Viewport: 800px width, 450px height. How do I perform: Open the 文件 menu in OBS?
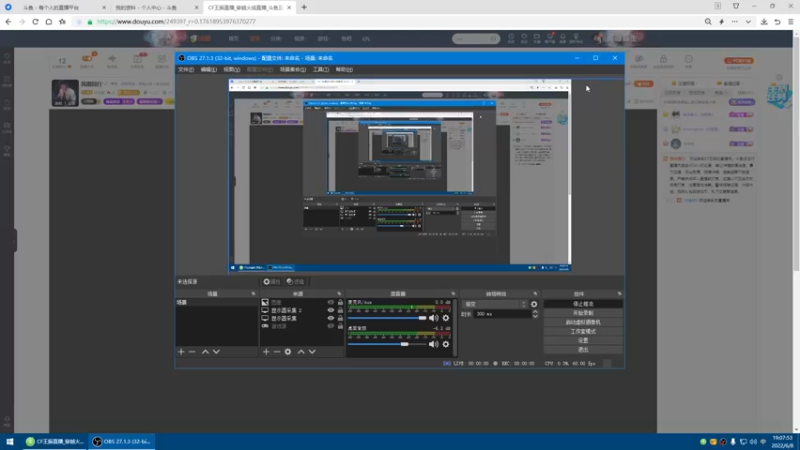[186, 69]
